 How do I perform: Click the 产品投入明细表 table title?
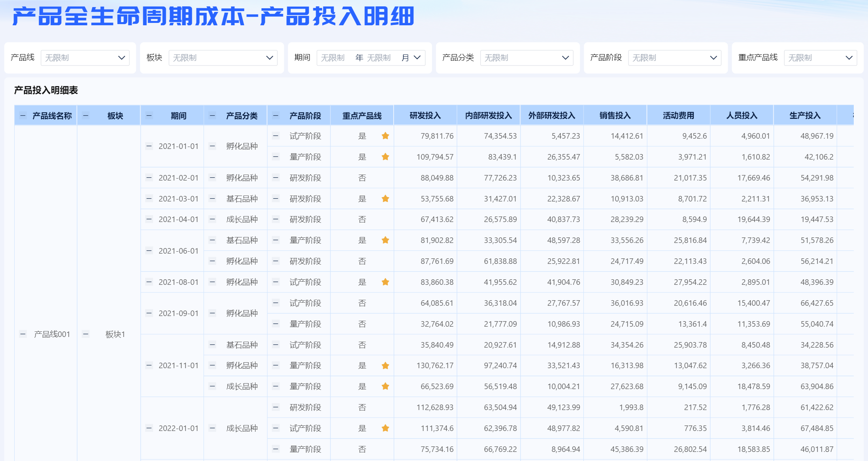coord(46,90)
